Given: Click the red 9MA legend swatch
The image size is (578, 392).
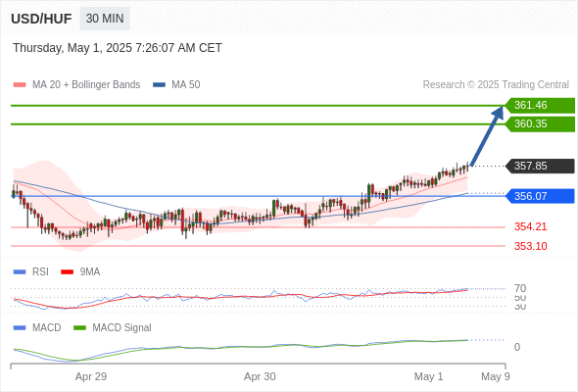Looking at the screenshot, I should 67,272.
